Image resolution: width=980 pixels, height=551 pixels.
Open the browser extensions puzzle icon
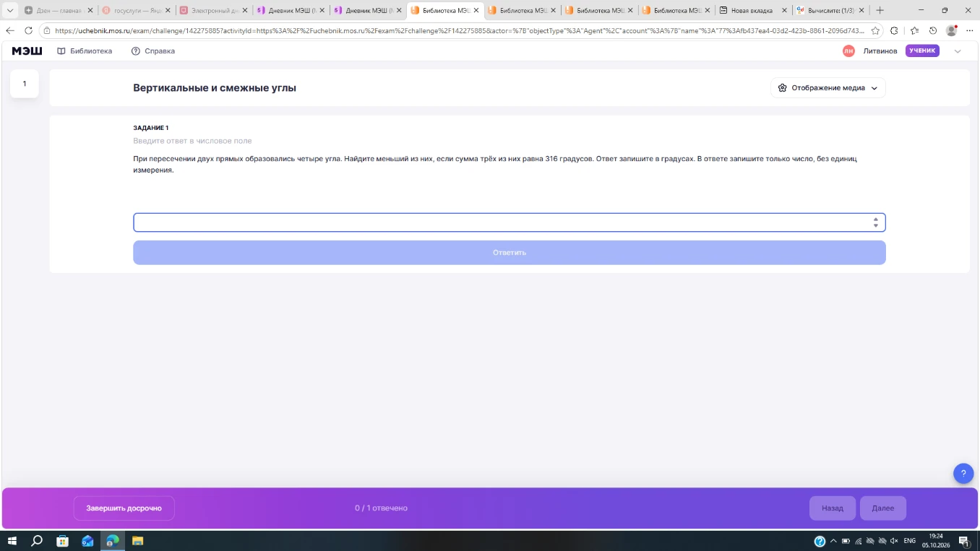pyautogui.click(x=894, y=30)
